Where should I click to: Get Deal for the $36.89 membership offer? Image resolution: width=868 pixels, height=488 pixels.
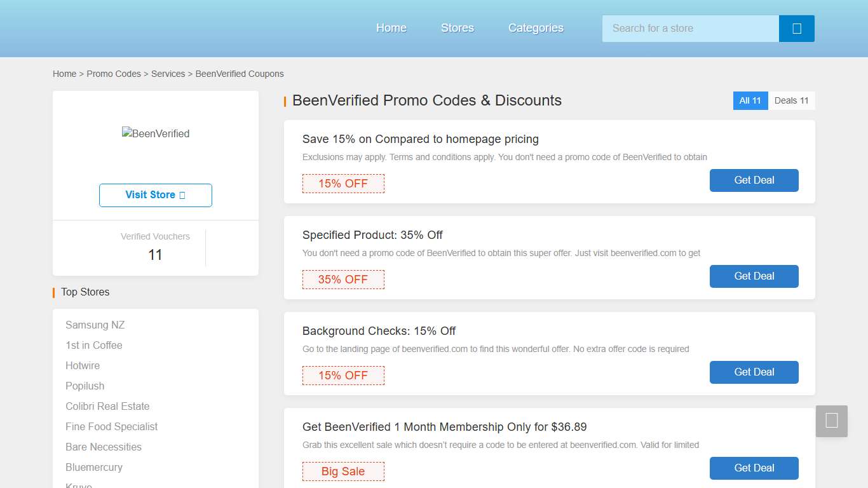point(754,468)
